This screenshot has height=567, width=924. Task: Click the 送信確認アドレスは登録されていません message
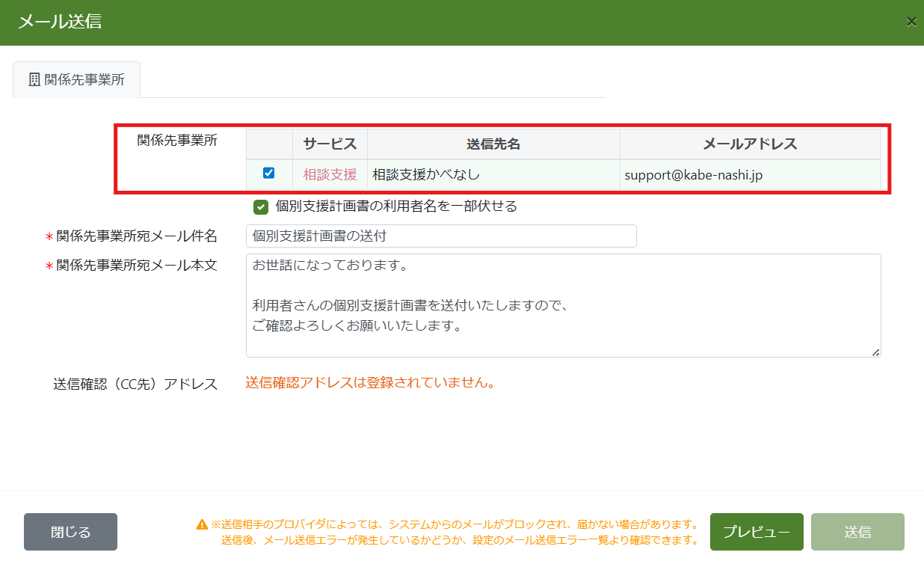pyautogui.click(x=370, y=383)
